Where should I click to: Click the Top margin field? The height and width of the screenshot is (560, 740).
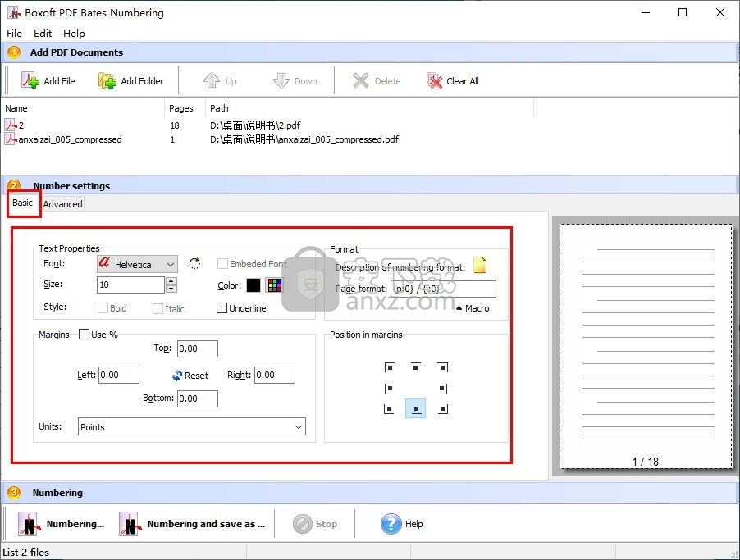point(198,348)
